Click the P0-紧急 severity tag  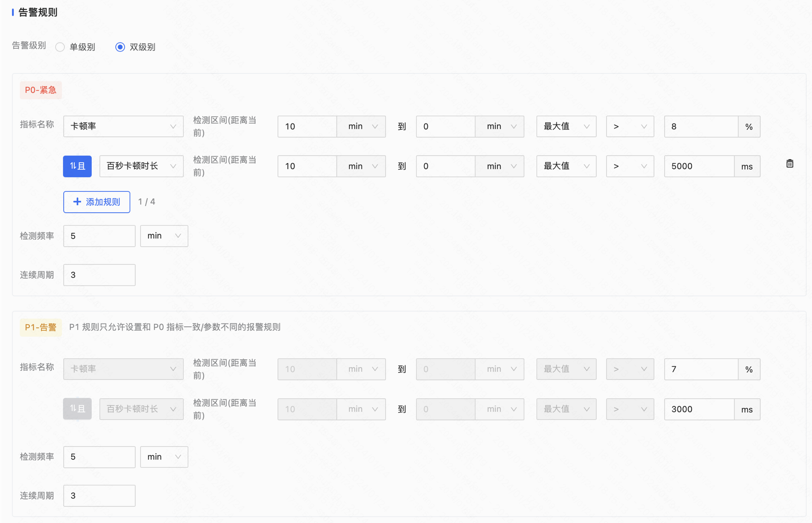pyautogui.click(x=41, y=90)
